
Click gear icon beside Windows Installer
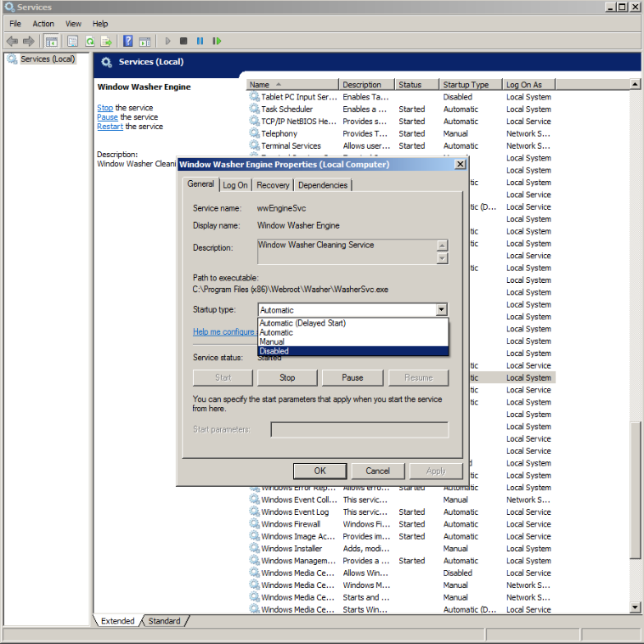[254, 548]
